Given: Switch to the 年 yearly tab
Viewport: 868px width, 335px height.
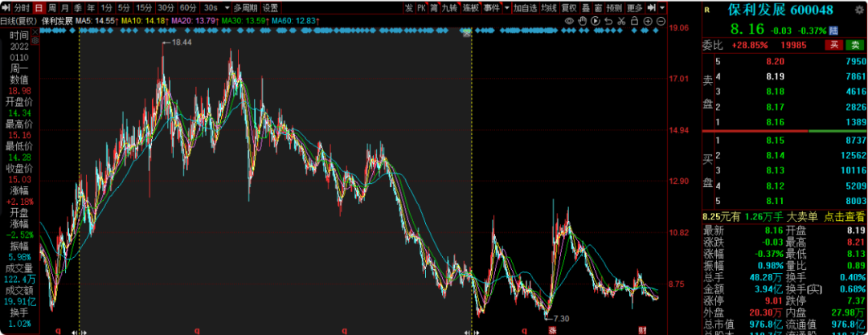Looking at the screenshot, I should point(91,8).
